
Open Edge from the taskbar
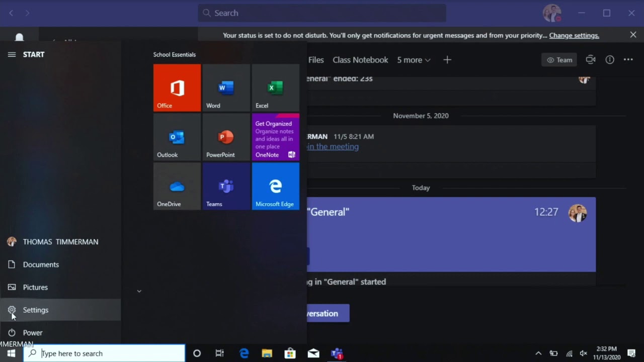[244, 353]
